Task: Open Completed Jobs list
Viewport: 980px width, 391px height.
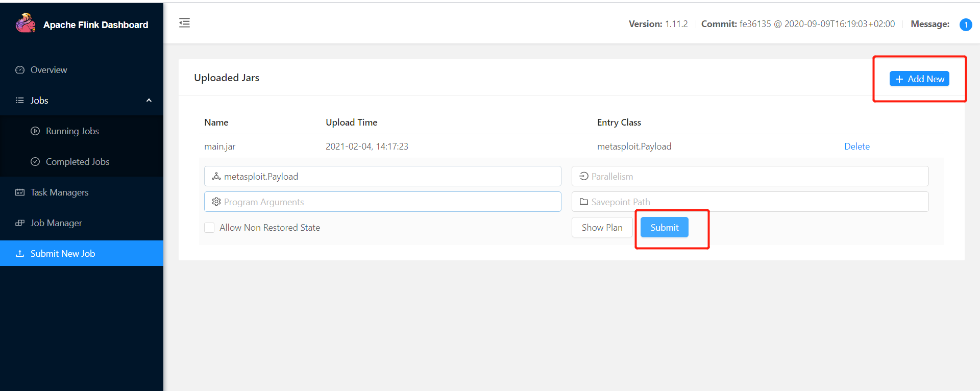Action: pos(82,162)
